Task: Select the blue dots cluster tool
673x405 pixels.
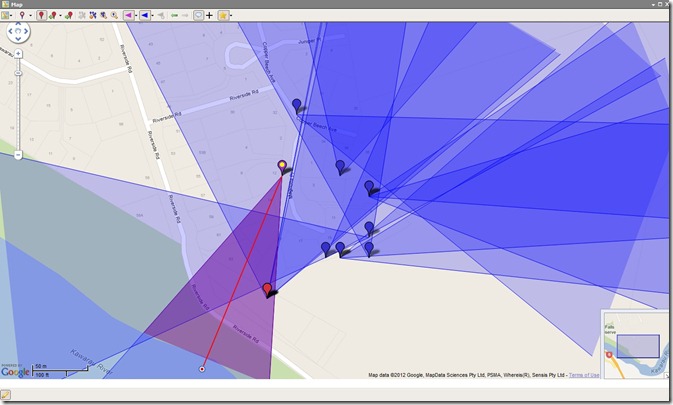Action: tap(93, 15)
